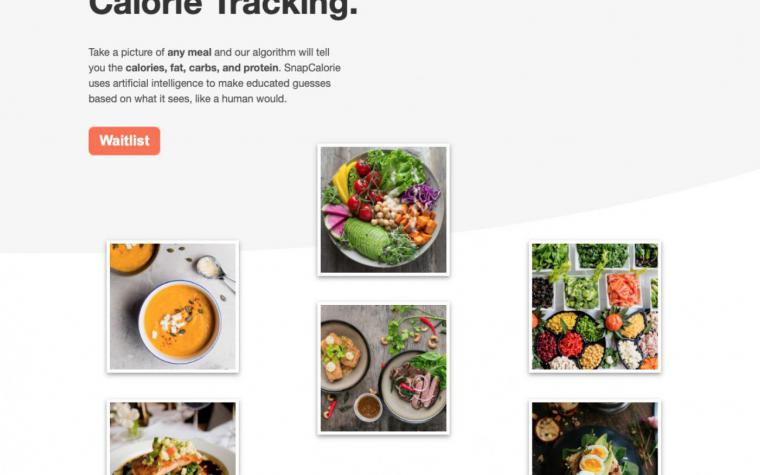Click the bold 'calories, fat, carbs, and protein' text
The image size is (760, 475).
tap(202, 68)
